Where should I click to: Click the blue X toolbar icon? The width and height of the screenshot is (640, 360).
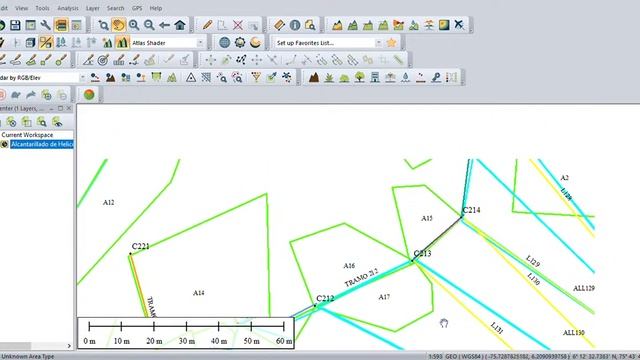459,25
